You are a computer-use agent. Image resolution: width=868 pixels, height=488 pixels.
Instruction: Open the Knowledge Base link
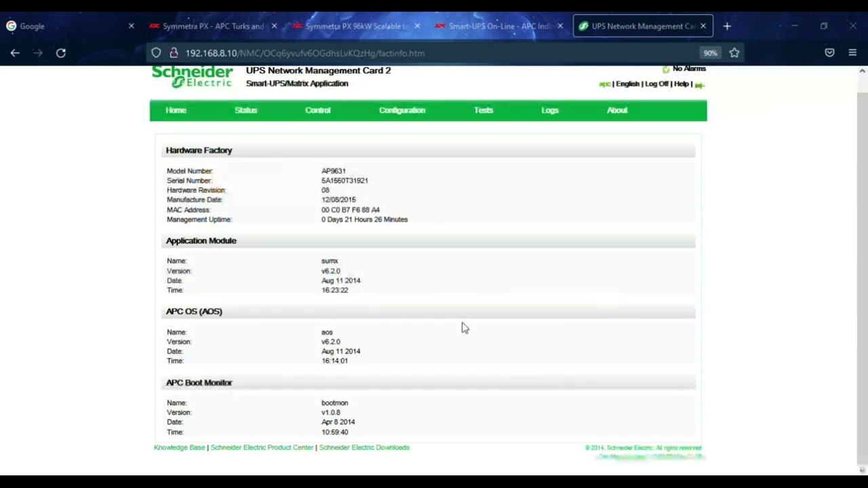pyautogui.click(x=179, y=447)
